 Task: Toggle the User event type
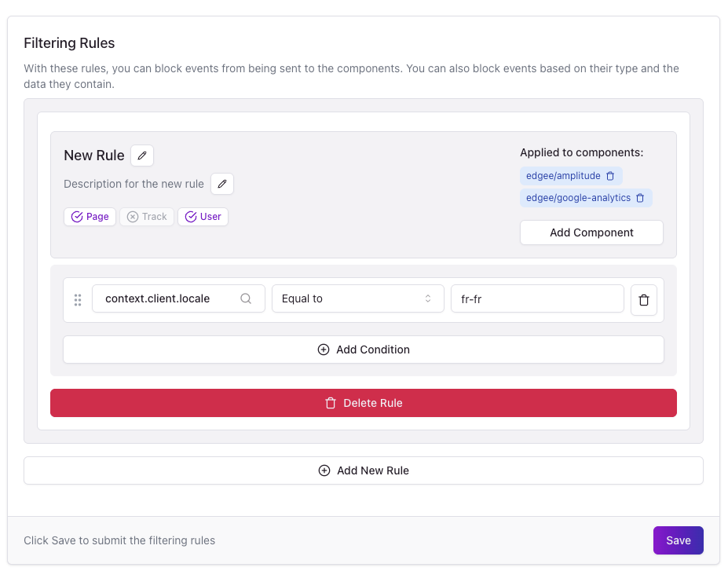203,217
